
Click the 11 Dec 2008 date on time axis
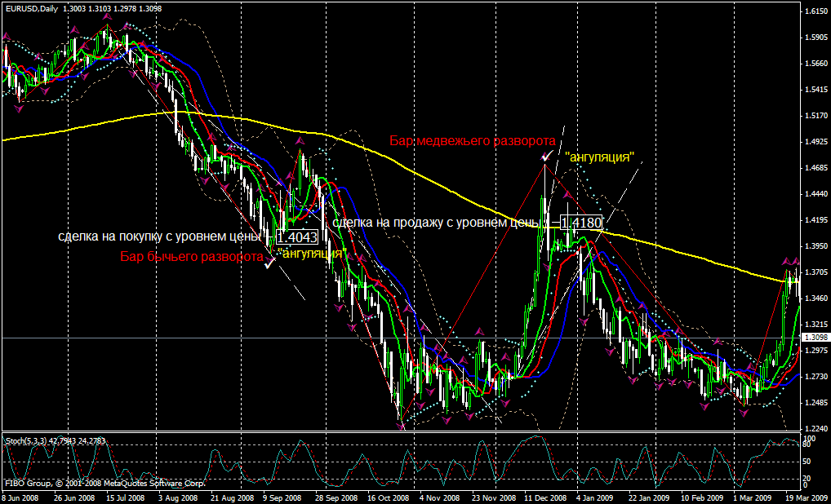(545, 497)
